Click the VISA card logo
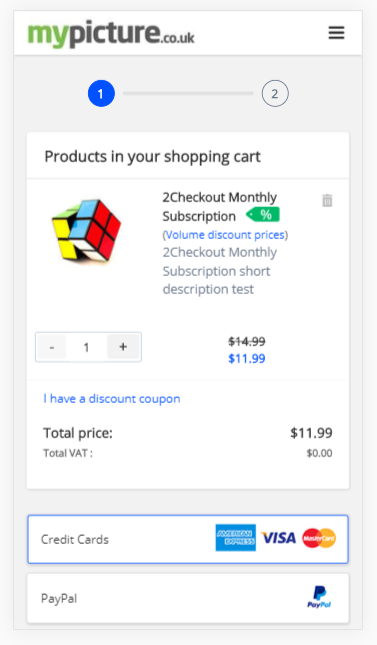Image resolution: width=377 pixels, height=645 pixels. click(279, 538)
